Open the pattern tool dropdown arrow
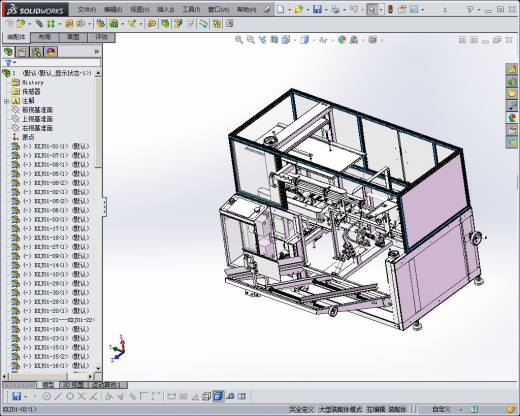 coord(59,24)
